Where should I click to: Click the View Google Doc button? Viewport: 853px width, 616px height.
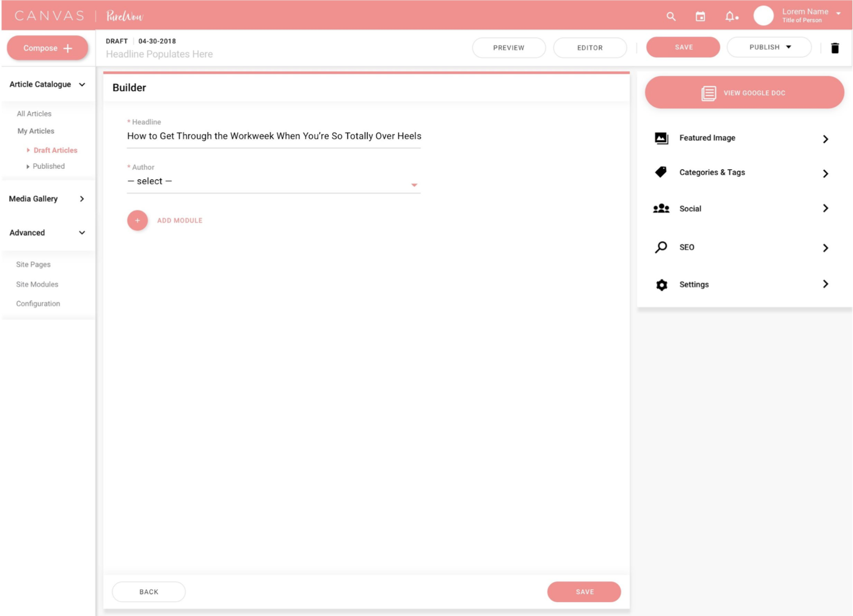(x=744, y=93)
